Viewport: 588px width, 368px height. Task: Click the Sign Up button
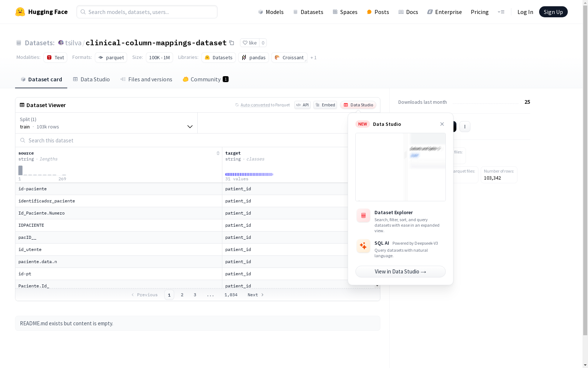(553, 12)
